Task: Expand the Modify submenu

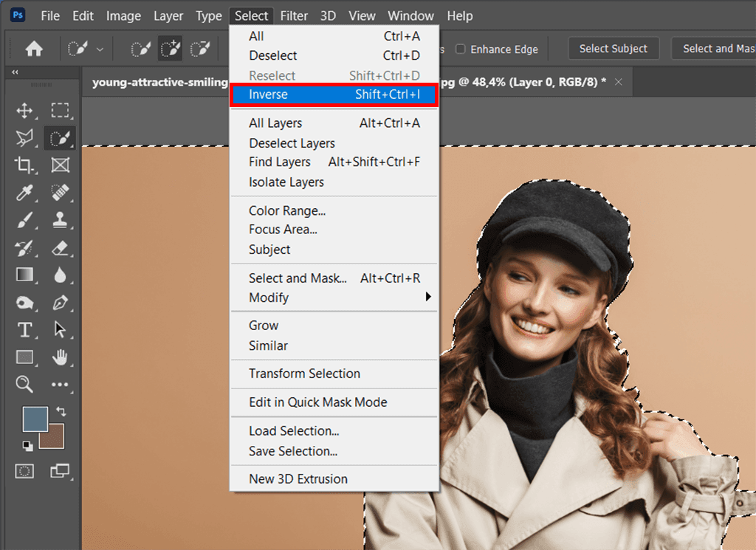Action: pos(334,298)
